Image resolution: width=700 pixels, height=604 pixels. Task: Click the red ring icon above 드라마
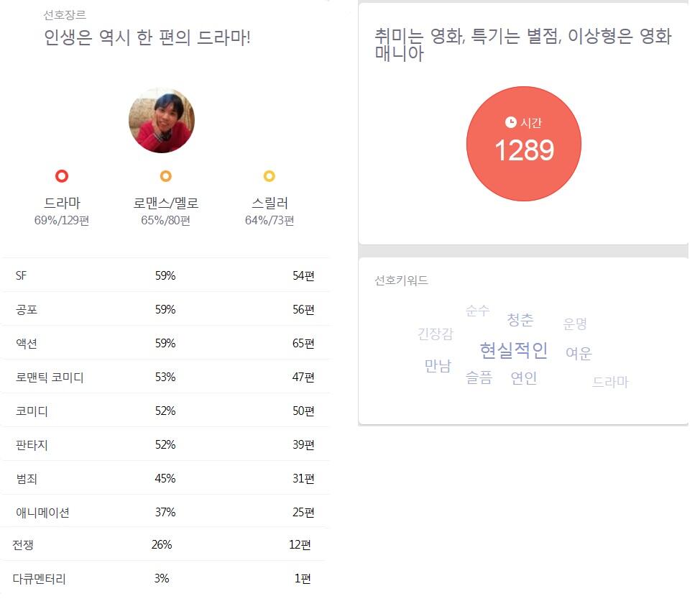(62, 176)
